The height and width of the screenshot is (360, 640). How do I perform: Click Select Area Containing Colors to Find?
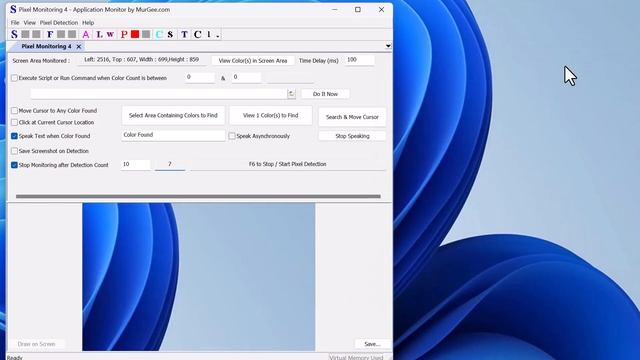173,116
